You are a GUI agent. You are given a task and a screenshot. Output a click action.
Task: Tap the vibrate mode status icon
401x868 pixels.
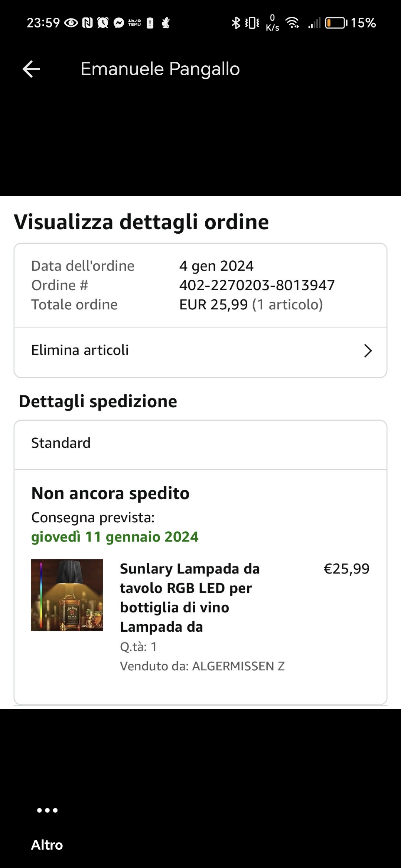252,23
